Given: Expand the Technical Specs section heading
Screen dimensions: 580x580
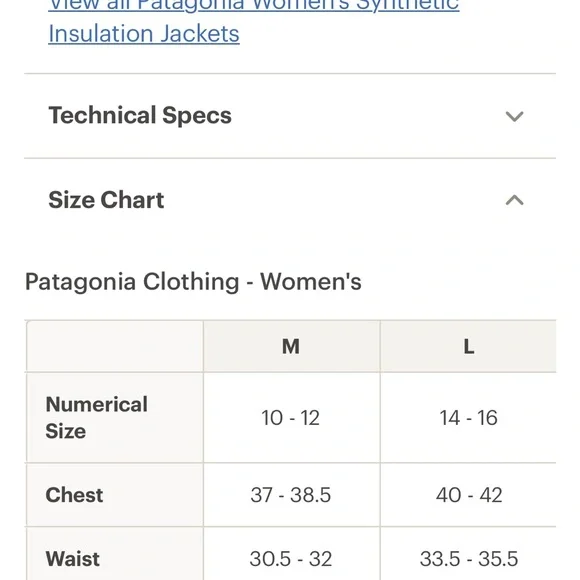Looking at the screenshot, I should click(x=140, y=115).
